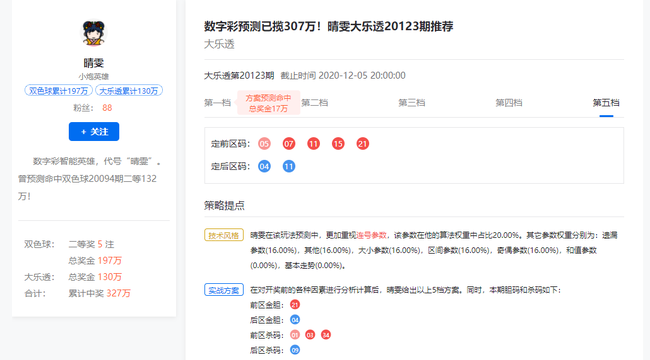650x360 pixels.
Task: Click 前区杀码 ball 34
Action: (326, 335)
